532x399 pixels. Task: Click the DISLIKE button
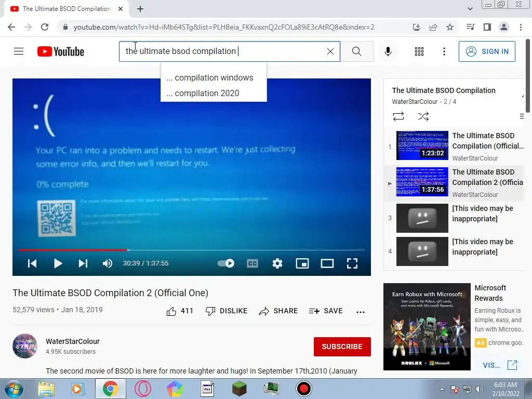pos(227,311)
